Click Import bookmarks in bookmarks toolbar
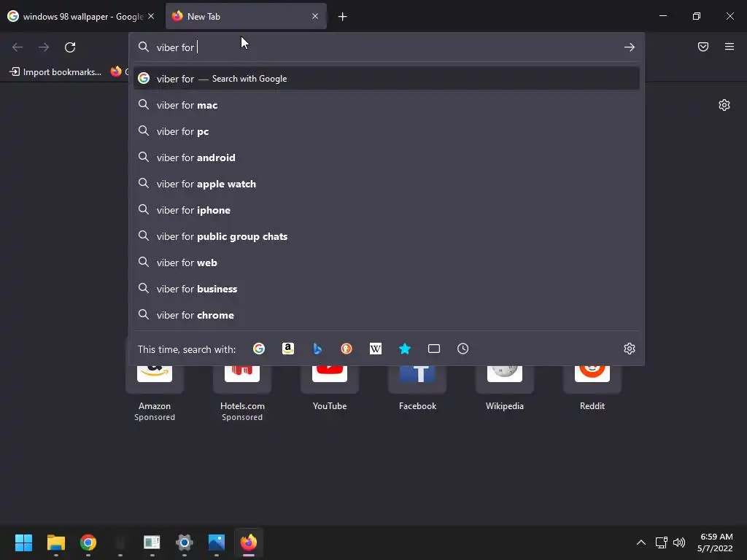Viewport: 747px width, 560px height. [x=55, y=72]
